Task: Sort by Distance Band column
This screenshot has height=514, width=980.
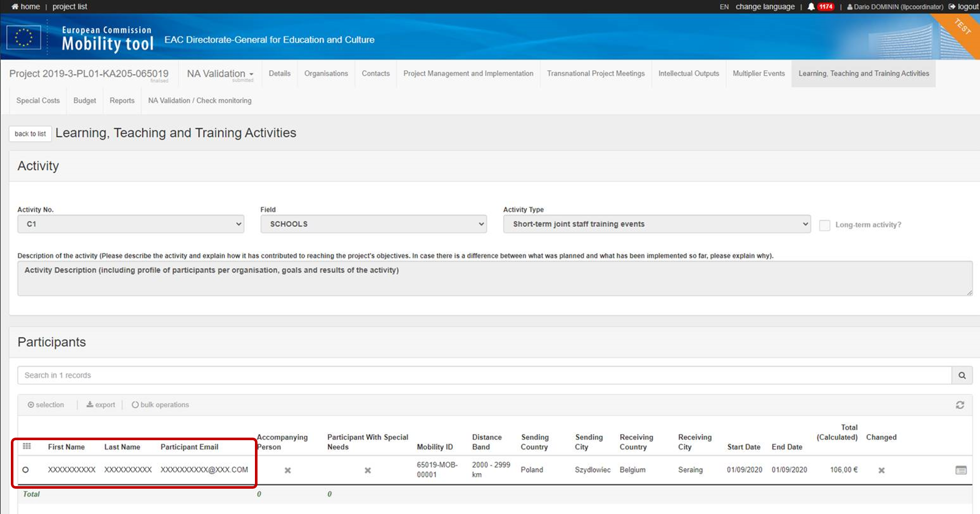Action: point(487,442)
